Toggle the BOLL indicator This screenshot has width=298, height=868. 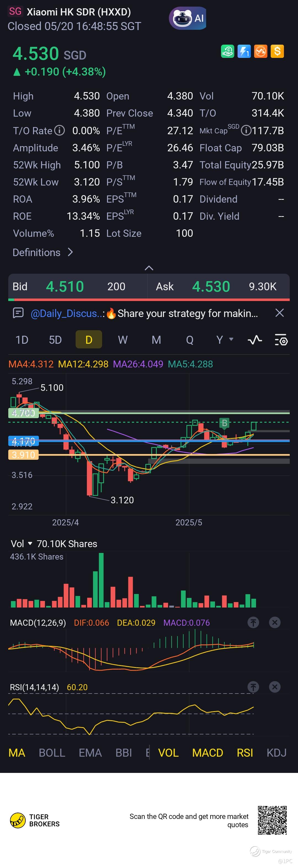tap(52, 753)
